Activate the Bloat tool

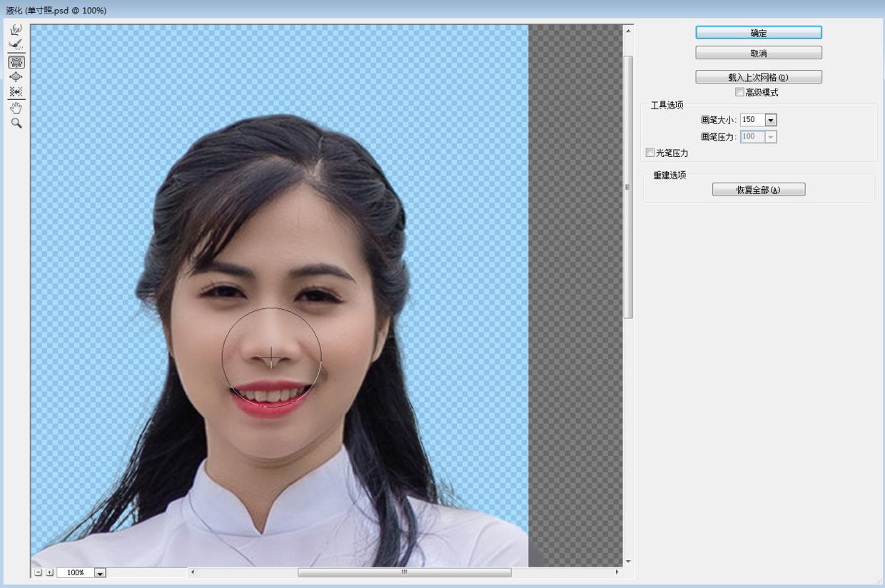(x=16, y=76)
